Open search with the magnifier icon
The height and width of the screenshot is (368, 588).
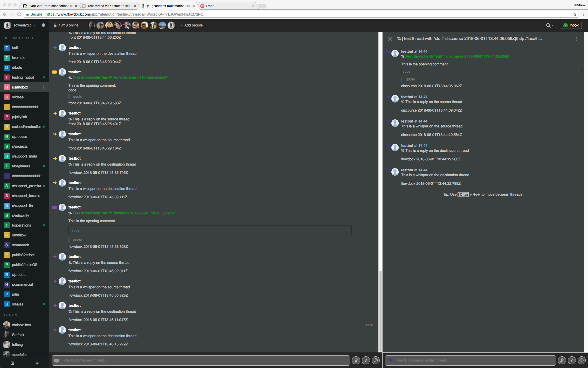pos(548,25)
